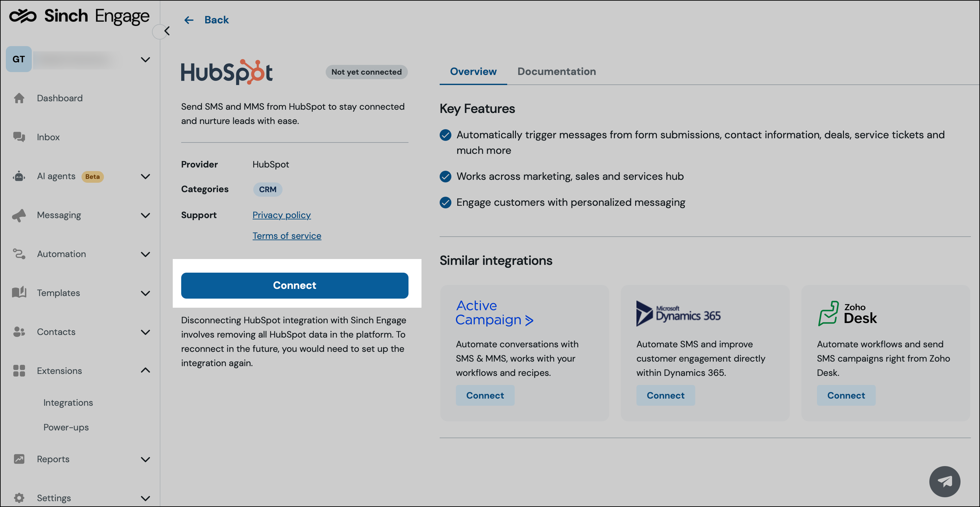This screenshot has width=980, height=507.
Task: Open Inbox in the sidebar
Action: [48, 137]
